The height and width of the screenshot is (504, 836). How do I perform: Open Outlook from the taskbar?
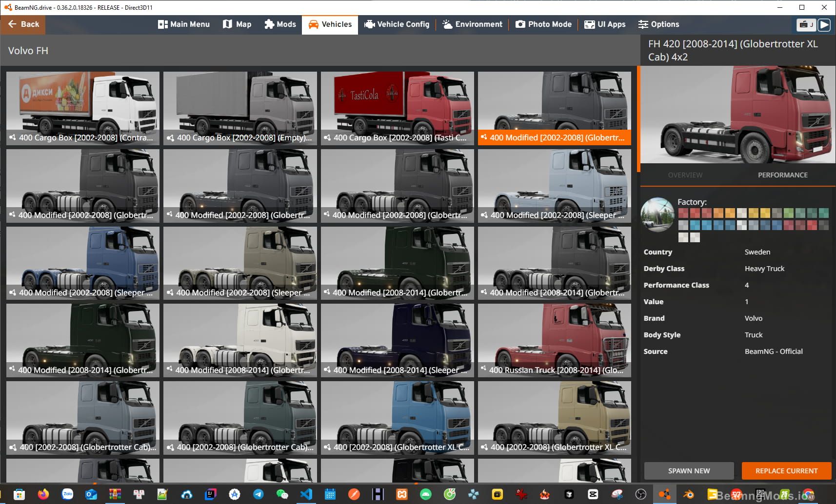click(91, 494)
